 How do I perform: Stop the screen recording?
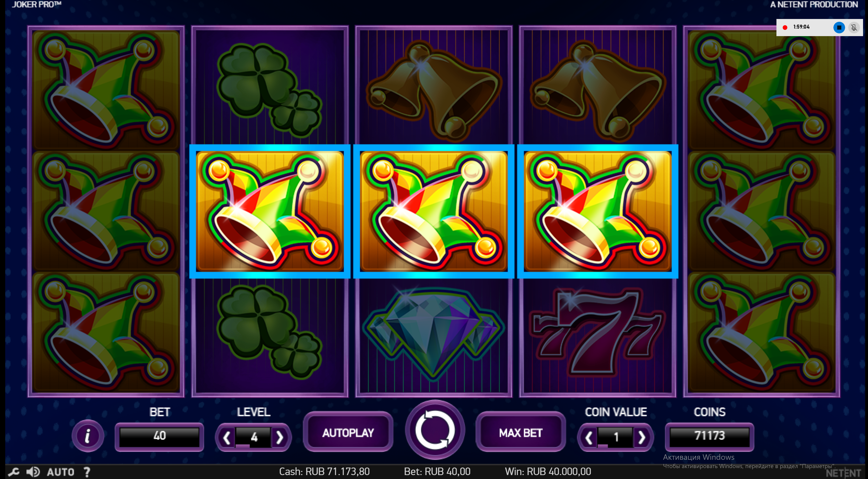click(x=839, y=27)
